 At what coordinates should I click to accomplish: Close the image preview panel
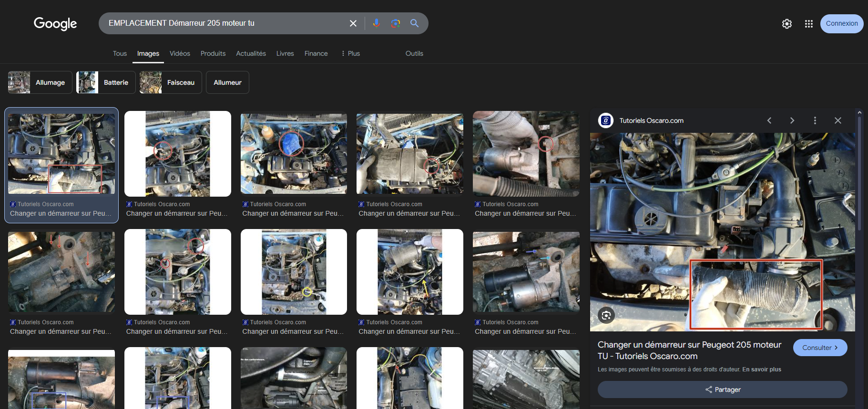click(x=838, y=120)
